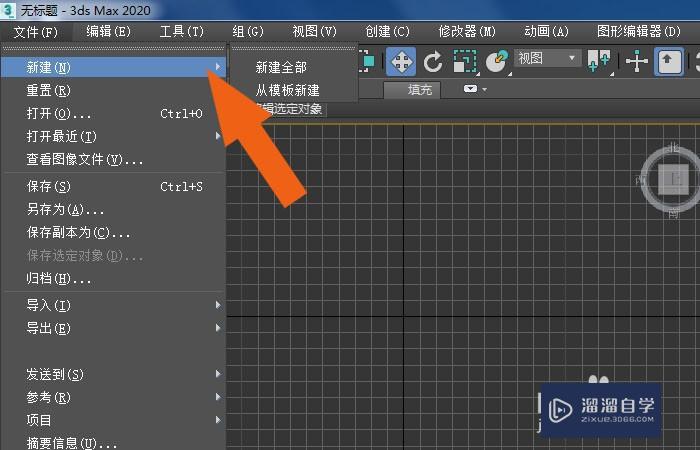Expand the 发送到(S) submenu arrow
The width and height of the screenshot is (700, 450).
coord(217,374)
